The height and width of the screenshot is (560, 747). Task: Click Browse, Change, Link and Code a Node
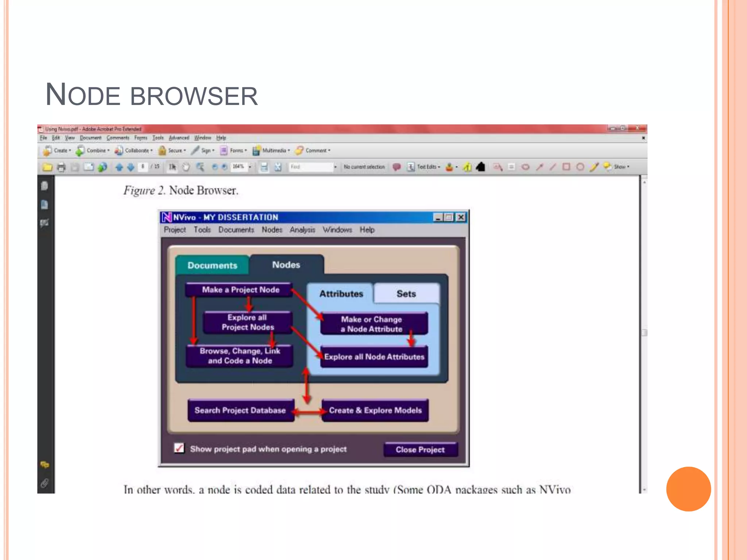tap(240, 356)
